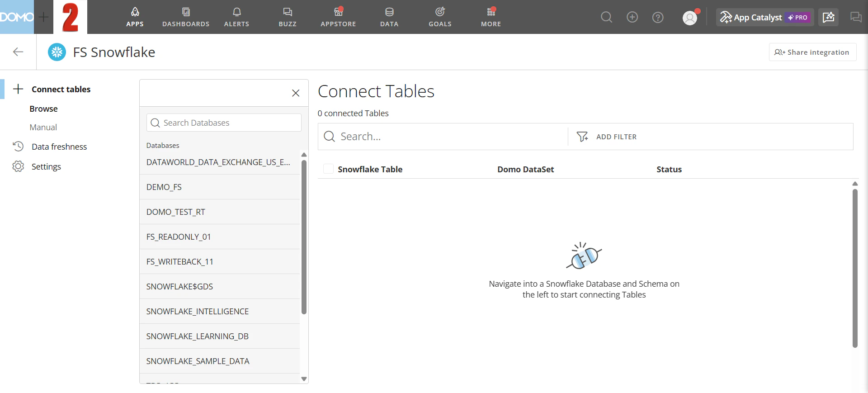This screenshot has width=868, height=393.
Task: Select Connect tables in sidebar
Action: [61, 89]
